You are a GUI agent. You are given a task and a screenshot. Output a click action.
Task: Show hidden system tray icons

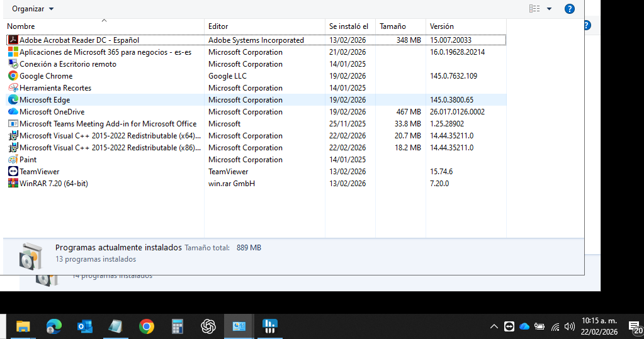(x=494, y=326)
